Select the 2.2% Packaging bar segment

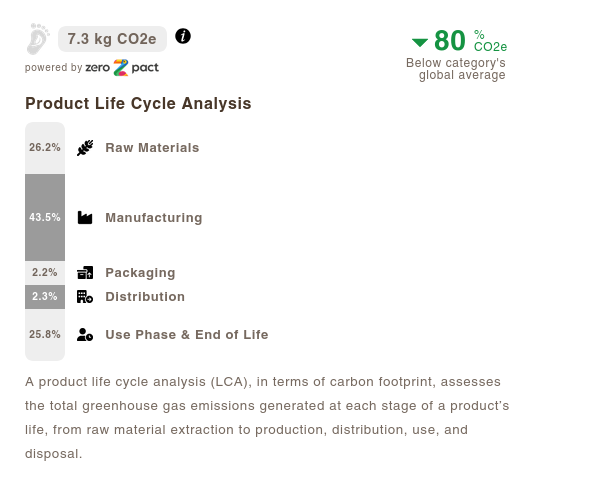[45, 273]
